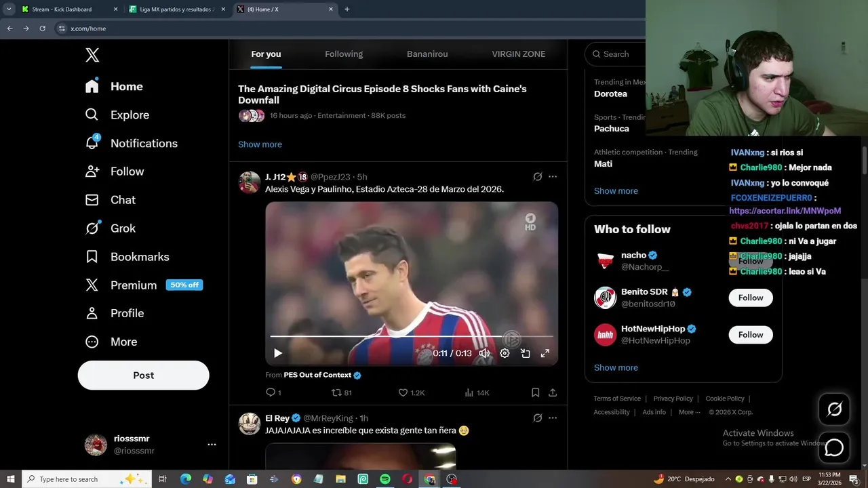Click the Grok icon on El Rey's post
The width and height of the screenshot is (868, 488).
[x=538, y=418]
